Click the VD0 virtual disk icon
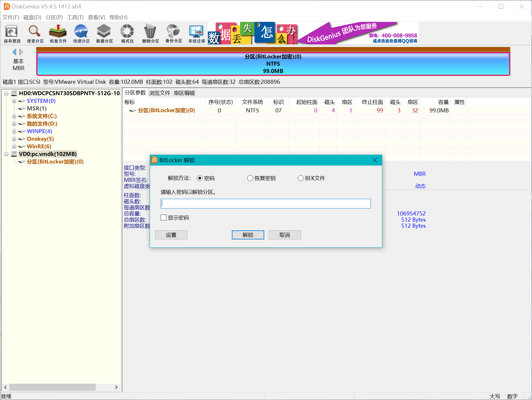 point(14,154)
